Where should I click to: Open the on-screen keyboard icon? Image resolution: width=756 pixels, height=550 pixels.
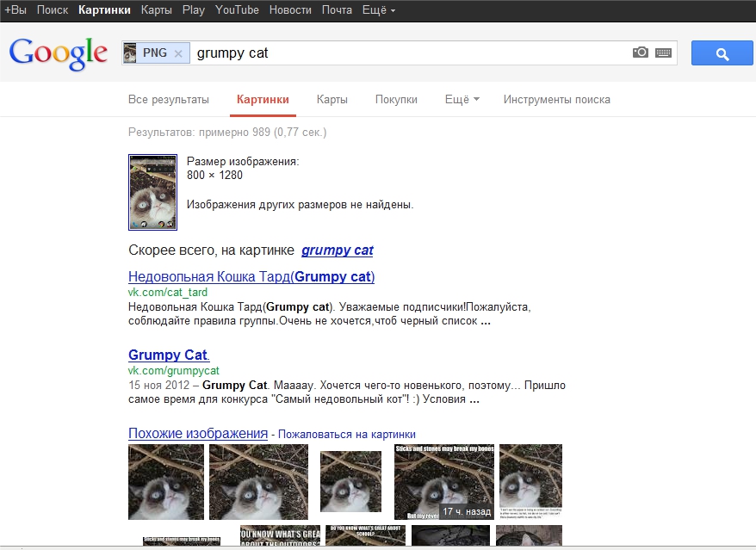663,53
